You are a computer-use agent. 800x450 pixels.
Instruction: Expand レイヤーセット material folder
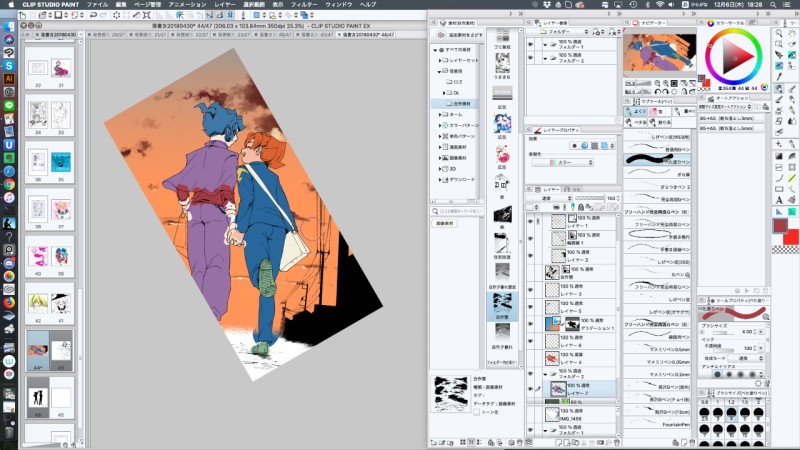[x=440, y=60]
